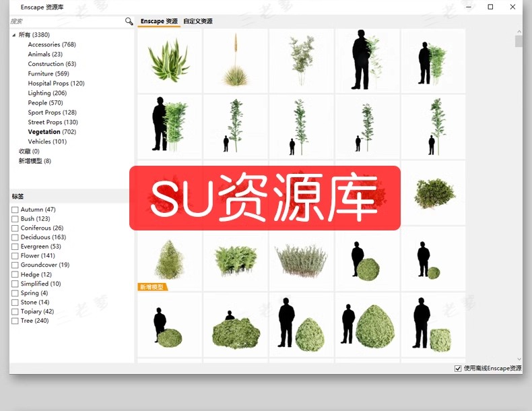This screenshot has width=532, height=411.
Task: Select the dense green ground shrub thumbnail
Action: 433,193
